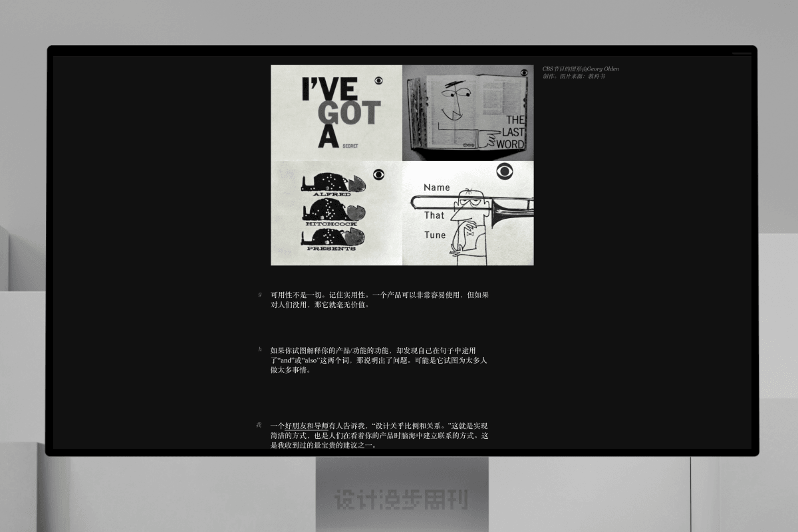This screenshot has height=532, width=798.
Task: Click the italic list marker g
Action: [259, 295]
